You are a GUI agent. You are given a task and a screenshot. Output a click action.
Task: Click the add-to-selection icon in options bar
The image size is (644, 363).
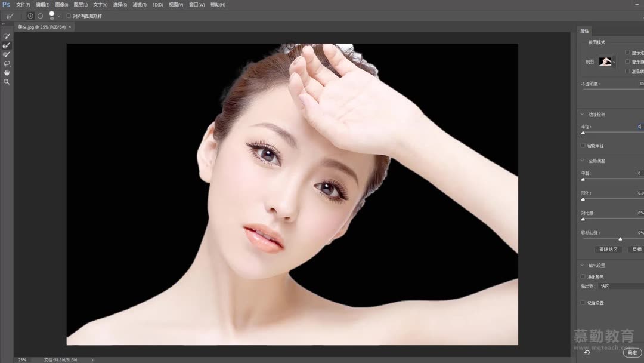click(30, 16)
